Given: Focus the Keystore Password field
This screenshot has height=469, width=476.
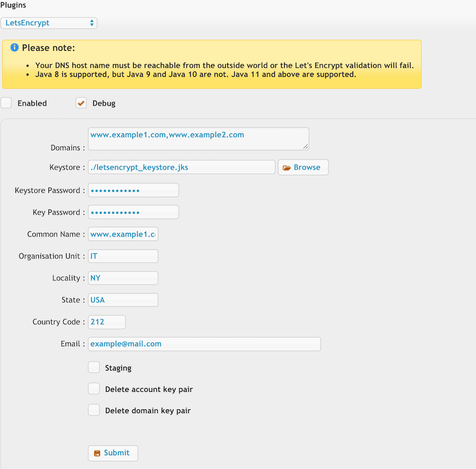Looking at the screenshot, I should point(133,190).
